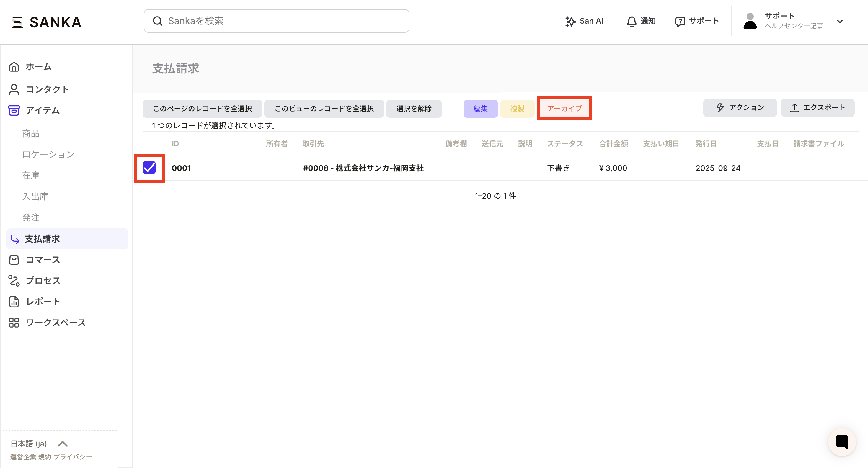
Task: Select 在庫 in the sidebar submenu
Action: point(31,175)
